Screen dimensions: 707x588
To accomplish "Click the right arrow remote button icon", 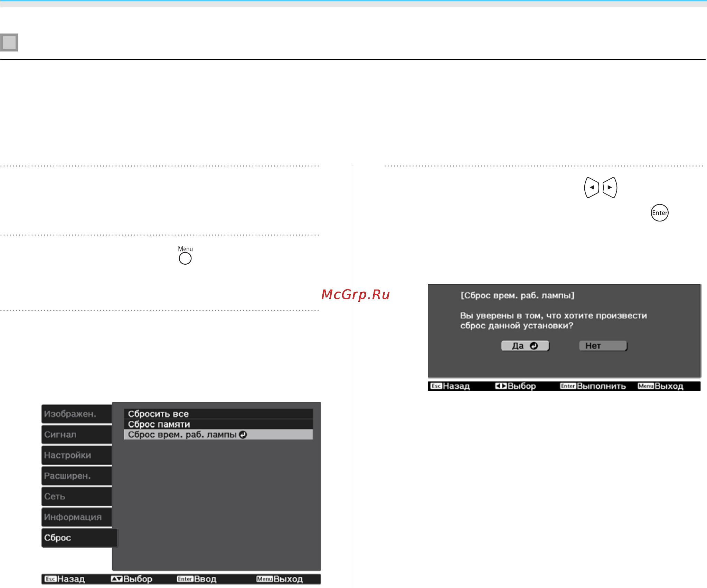I will point(610,188).
